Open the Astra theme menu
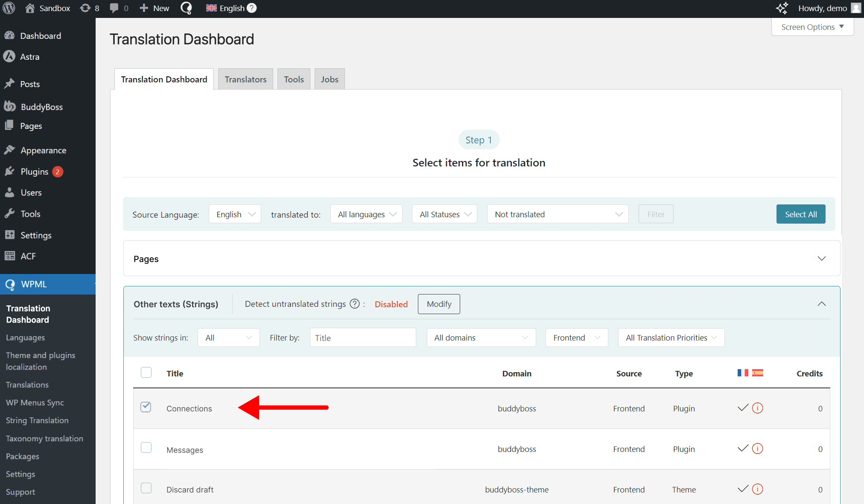The width and height of the screenshot is (864, 504). pyautogui.click(x=29, y=57)
